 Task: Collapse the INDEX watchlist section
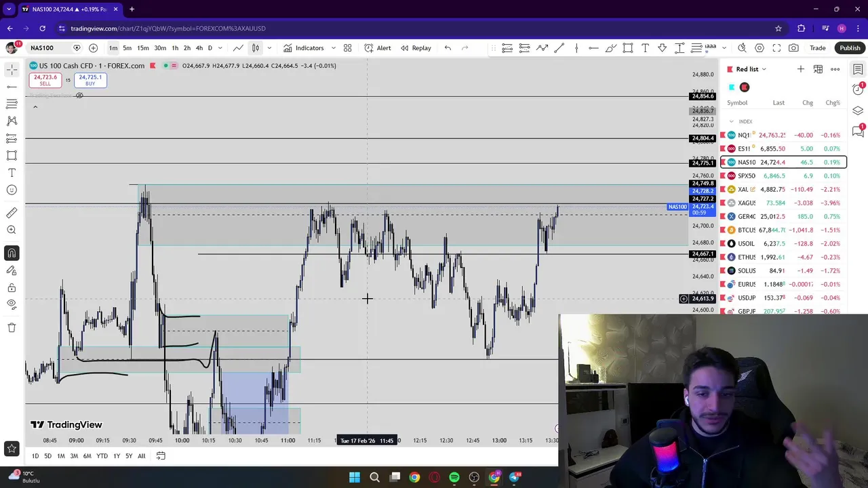point(731,121)
